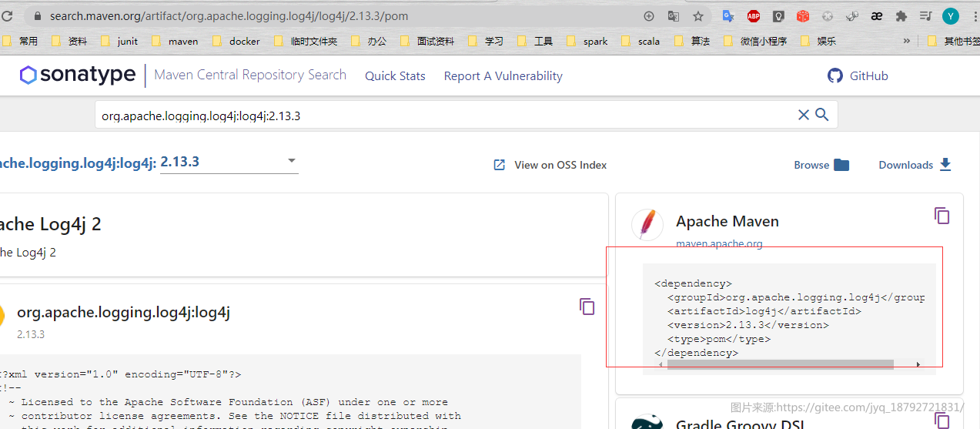
Task: Click the translate page icon in address bar
Action: tap(674, 15)
